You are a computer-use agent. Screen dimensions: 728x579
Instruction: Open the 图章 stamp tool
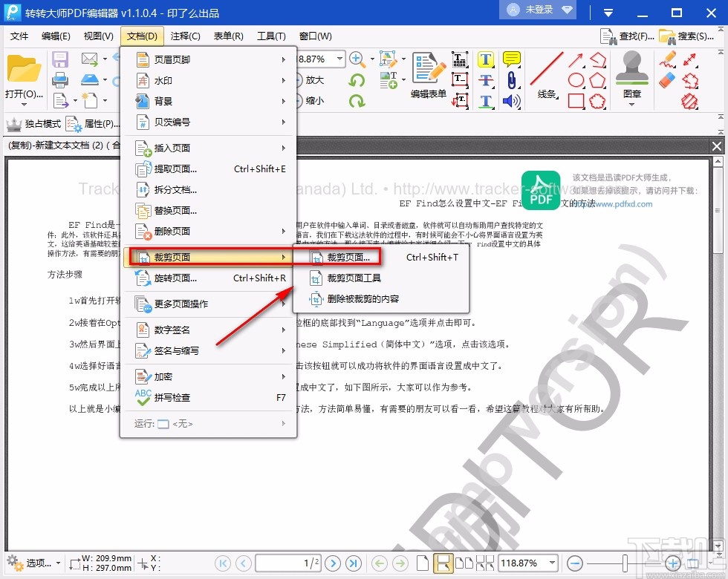[631, 74]
